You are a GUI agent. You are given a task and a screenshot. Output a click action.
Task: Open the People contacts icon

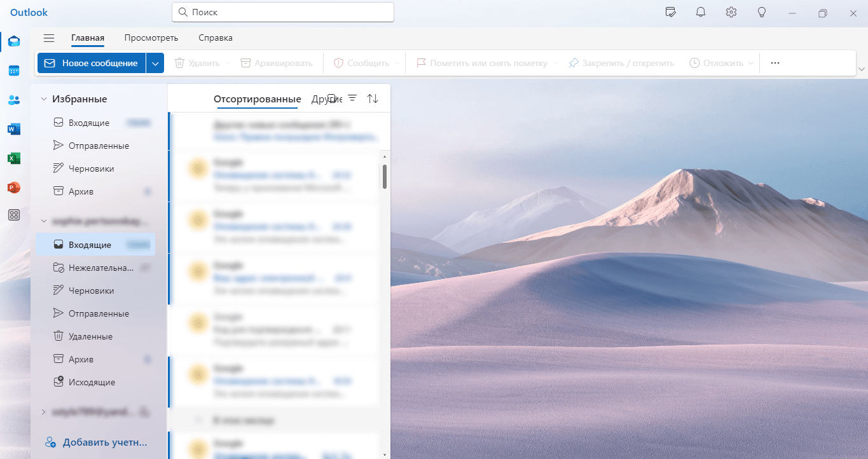(14, 100)
